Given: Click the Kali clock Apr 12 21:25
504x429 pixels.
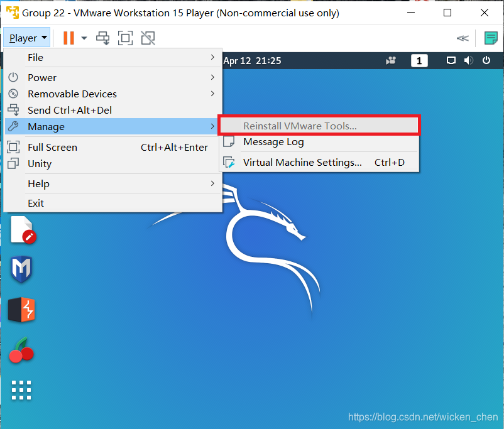Looking at the screenshot, I should (x=253, y=61).
